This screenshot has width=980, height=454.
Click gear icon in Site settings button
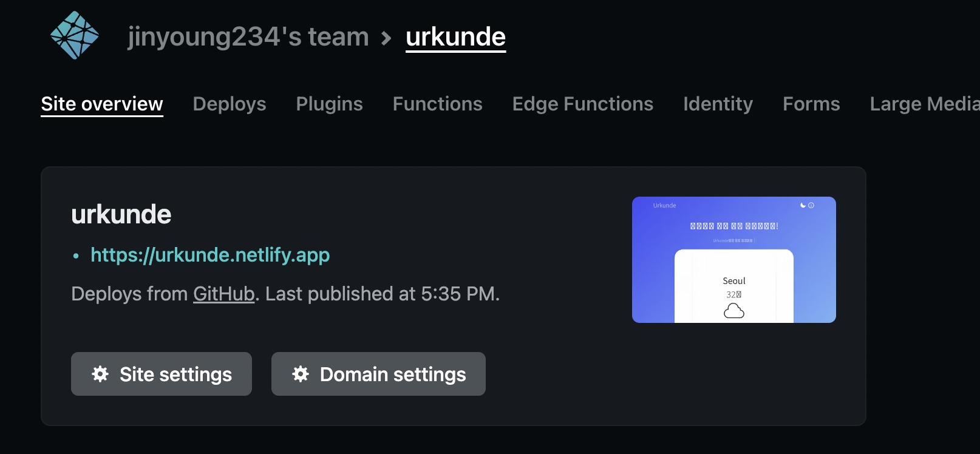[100, 374]
